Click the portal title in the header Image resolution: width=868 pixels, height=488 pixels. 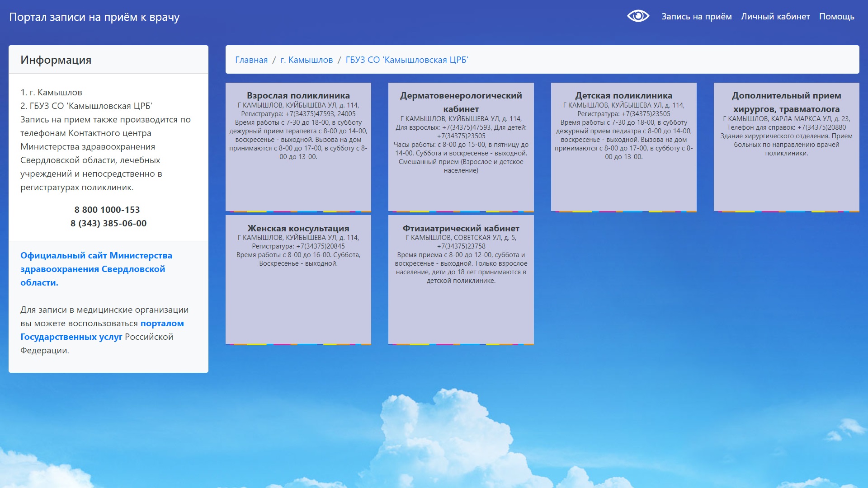click(x=94, y=17)
